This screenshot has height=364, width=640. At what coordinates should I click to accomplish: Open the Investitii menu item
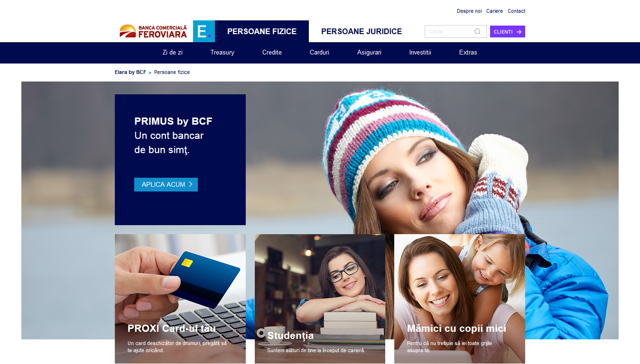pos(420,53)
